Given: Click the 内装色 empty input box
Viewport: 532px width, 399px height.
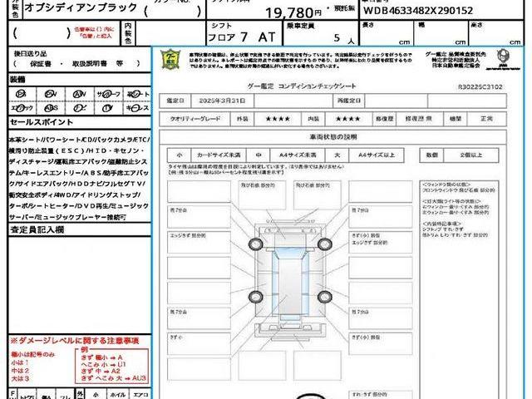Looking at the screenshot, I should [x=169, y=33].
